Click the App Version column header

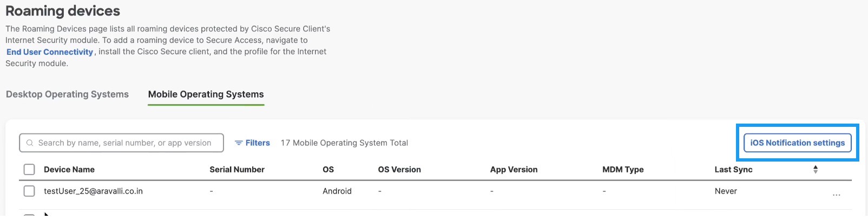click(514, 170)
